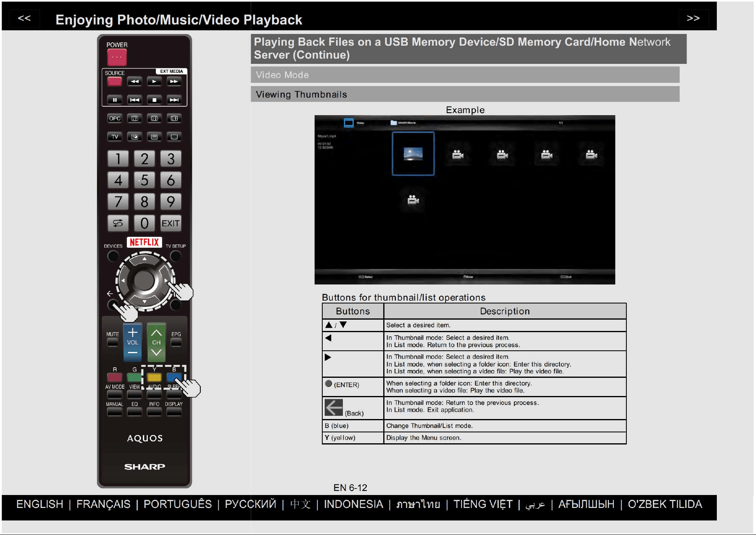Click the MUTE button on remote
The height and width of the screenshot is (535, 756).
click(x=113, y=342)
